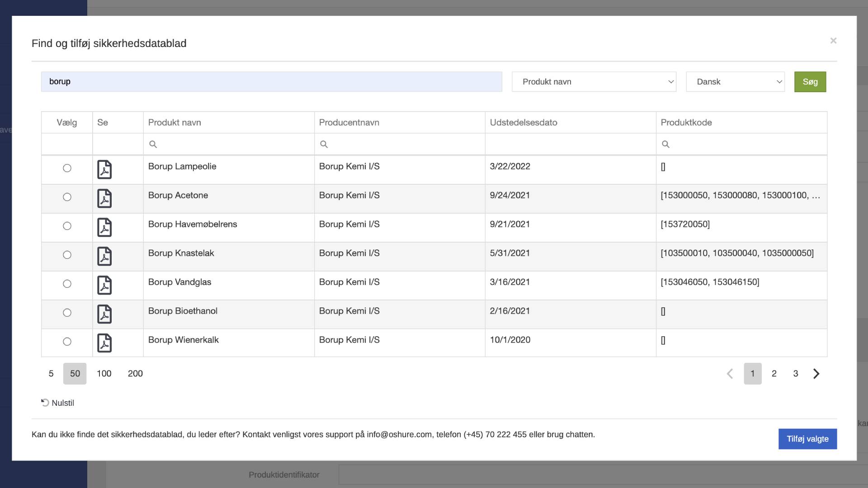
Task: Click the Knastelak product codes cell
Action: (x=741, y=257)
